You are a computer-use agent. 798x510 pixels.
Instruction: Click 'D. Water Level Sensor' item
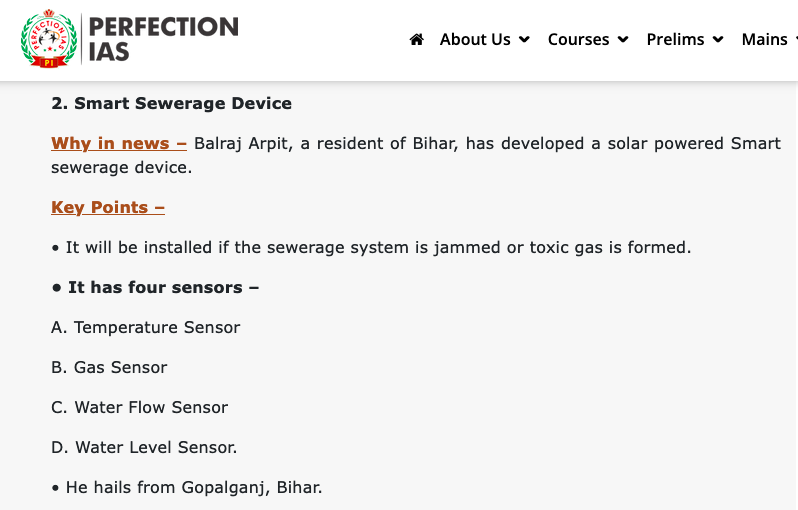(x=144, y=447)
